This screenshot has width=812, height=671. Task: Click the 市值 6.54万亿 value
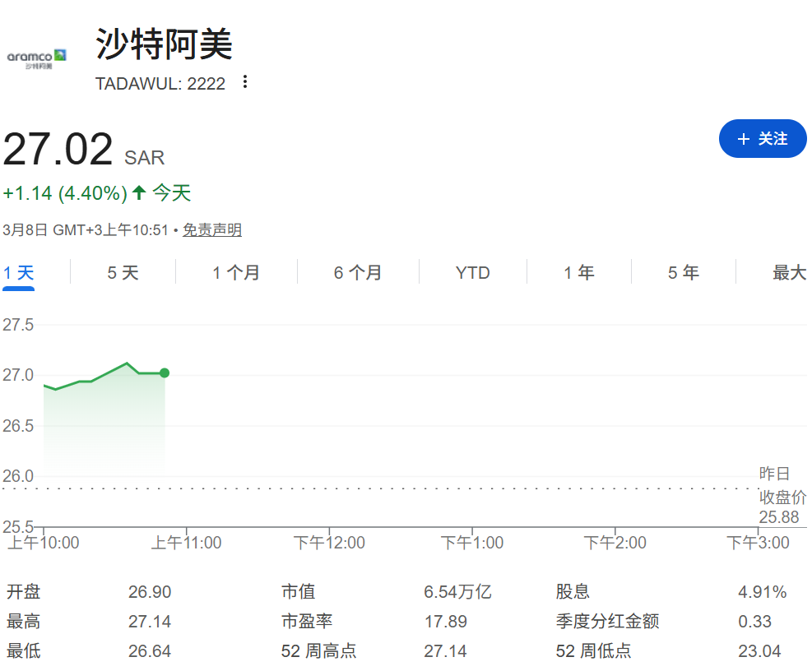point(457,592)
